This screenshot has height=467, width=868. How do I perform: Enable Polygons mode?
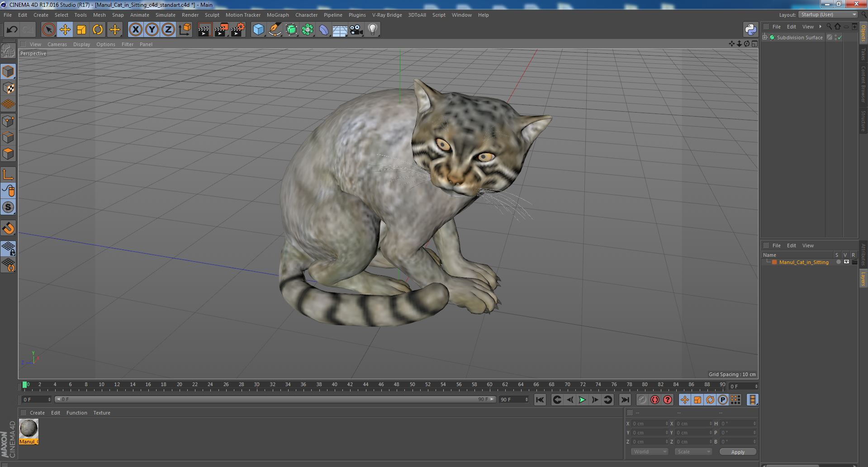(8, 154)
